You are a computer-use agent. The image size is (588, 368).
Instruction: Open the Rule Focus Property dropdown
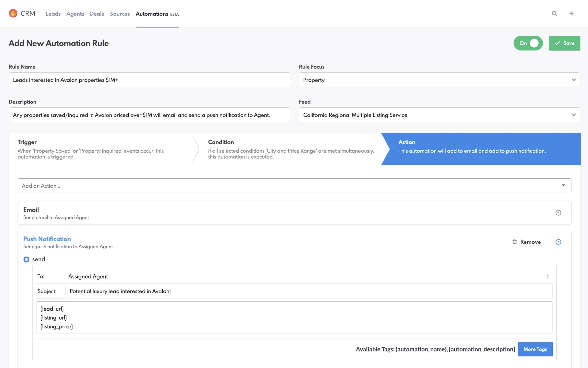pyautogui.click(x=440, y=80)
